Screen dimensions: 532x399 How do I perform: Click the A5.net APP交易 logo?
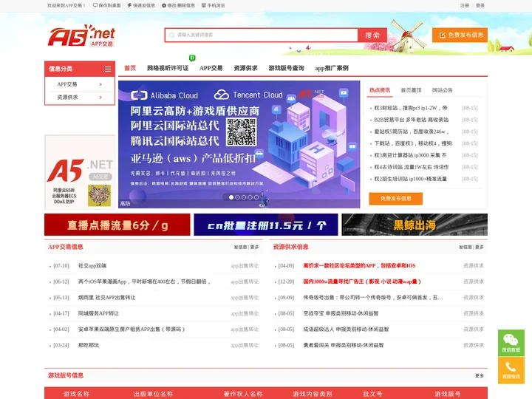point(81,35)
